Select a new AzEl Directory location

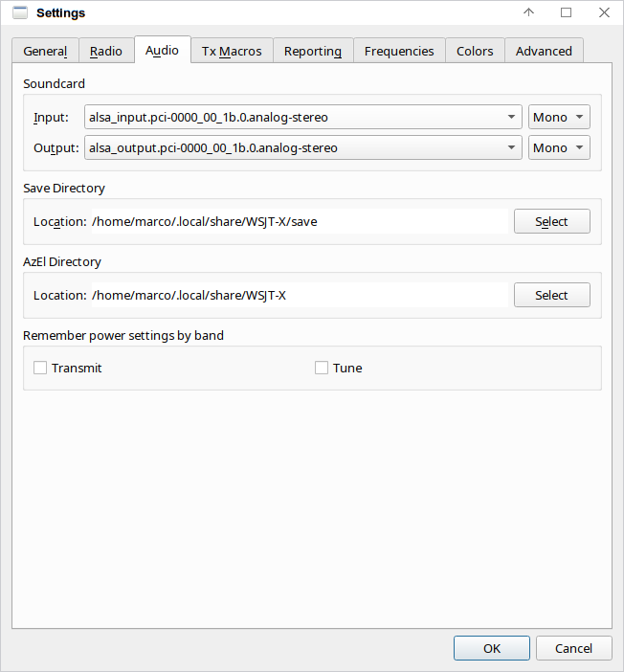tap(552, 295)
